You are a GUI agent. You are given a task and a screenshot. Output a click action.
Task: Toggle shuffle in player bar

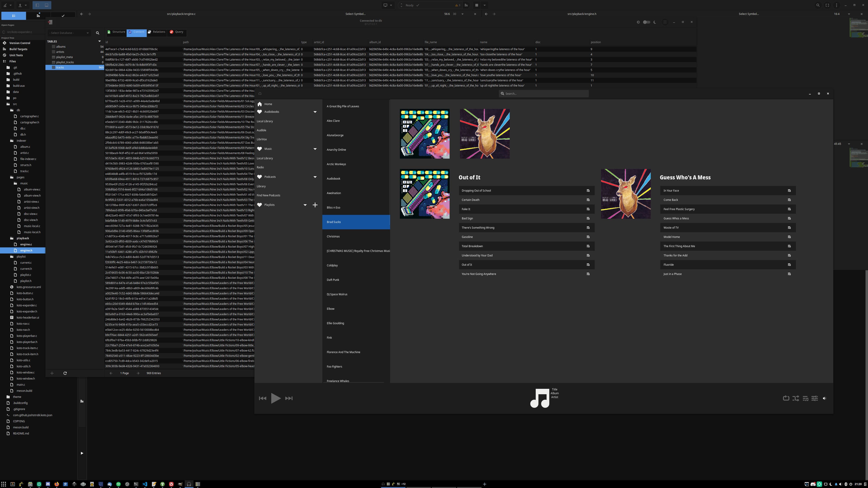(796, 398)
